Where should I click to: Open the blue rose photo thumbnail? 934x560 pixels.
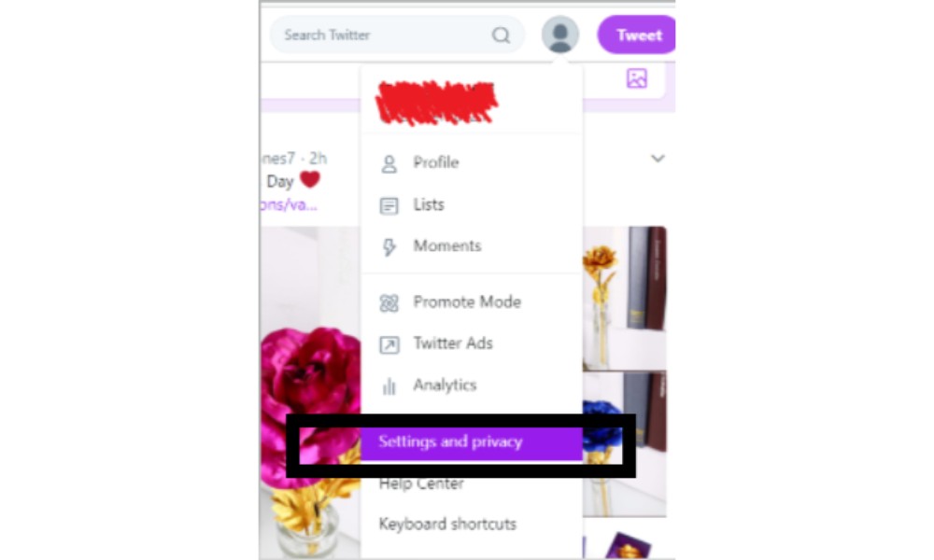(x=624, y=443)
